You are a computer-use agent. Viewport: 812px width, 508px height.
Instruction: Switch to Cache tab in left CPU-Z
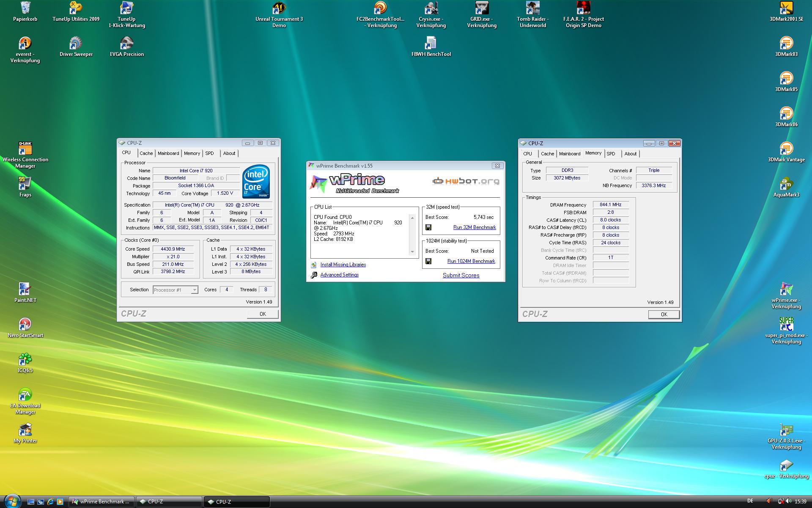pyautogui.click(x=146, y=153)
